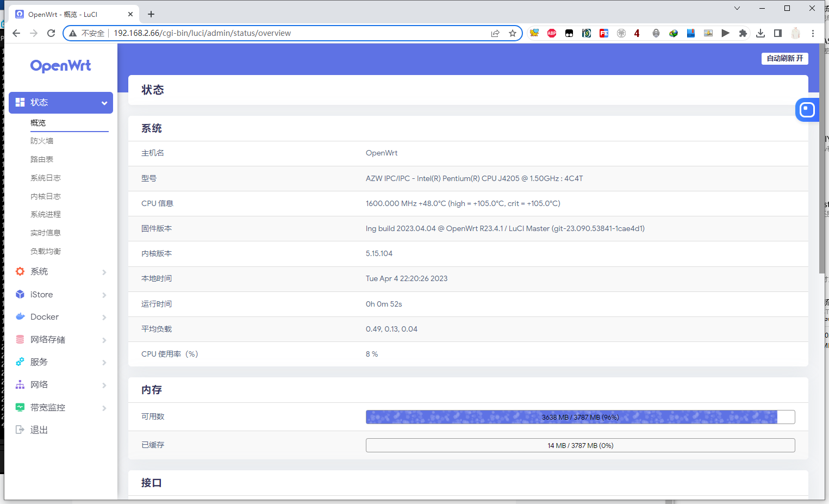Screen dimensions: 829x504
Task: Click the 退出 logout icon
Action: pos(20,430)
